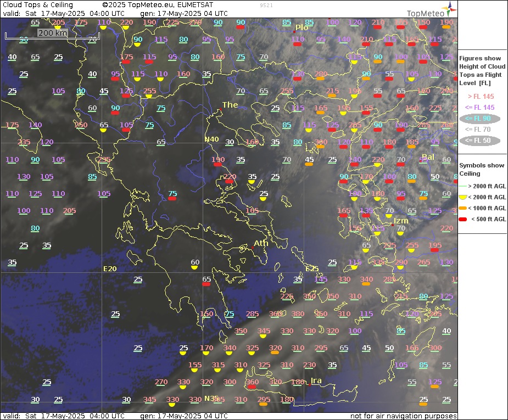This screenshot has height=420, width=508.
Task: Click the E25 longitude grid label
Action: [x=312, y=269]
